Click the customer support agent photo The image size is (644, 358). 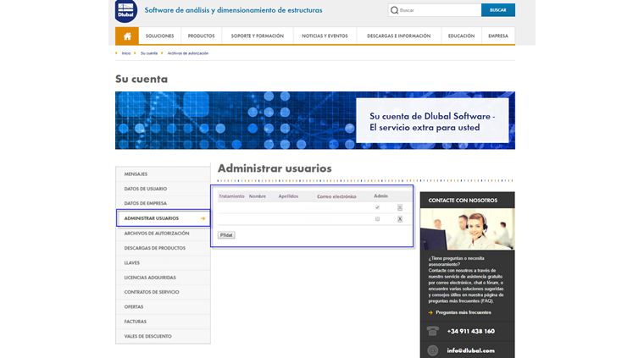[x=467, y=229]
